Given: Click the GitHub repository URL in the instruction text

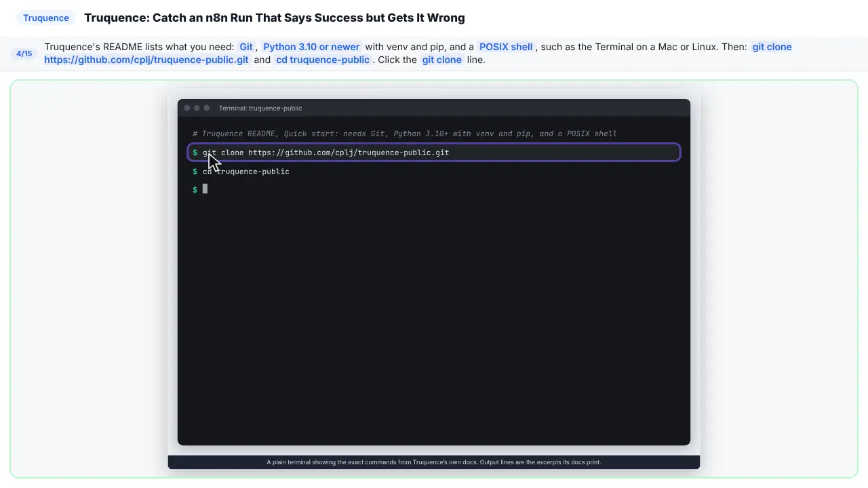Looking at the screenshot, I should click(x=146, y=60).
